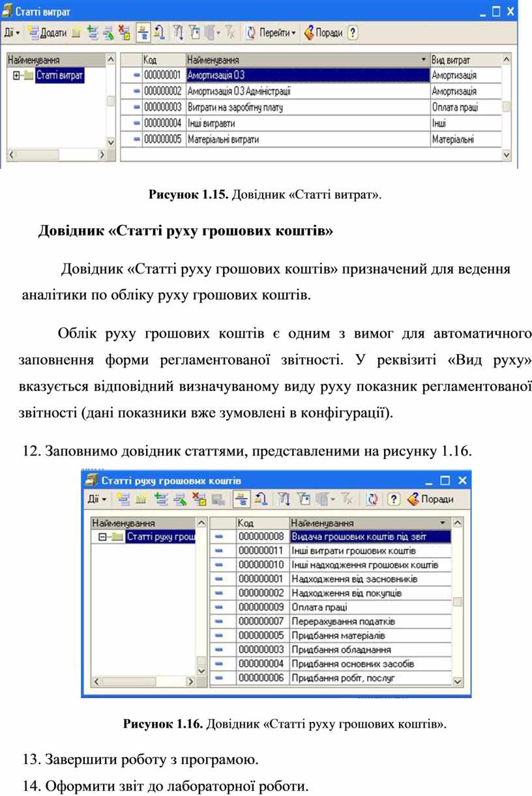532x796 pixels.
Task: Collapse the Статті руху грош tree folder
Action: coord(102,537)
